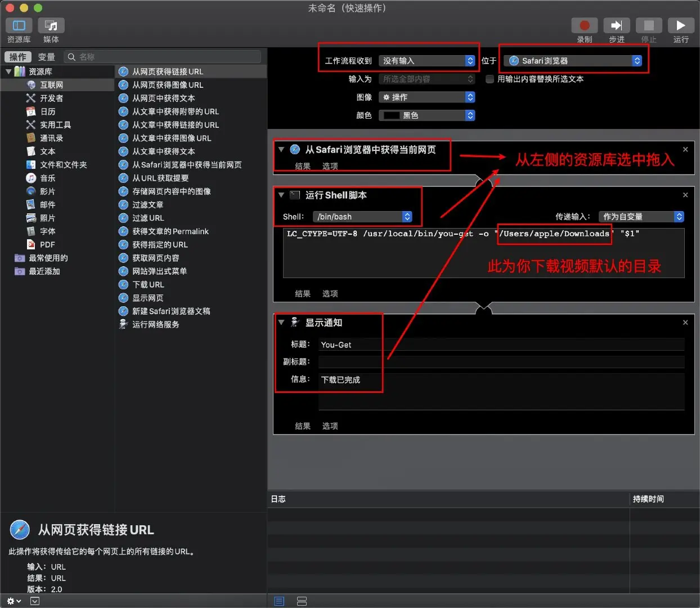Switch log to list view icon

279,601
